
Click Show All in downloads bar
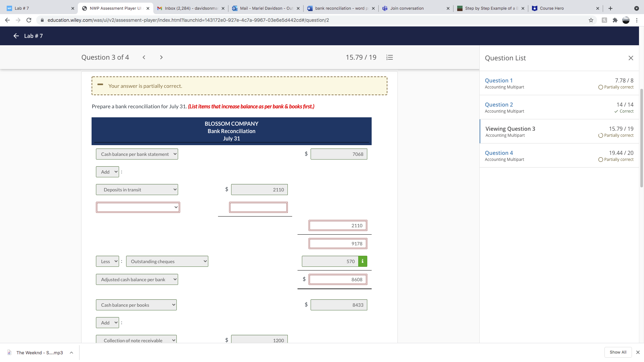(618, 352)
